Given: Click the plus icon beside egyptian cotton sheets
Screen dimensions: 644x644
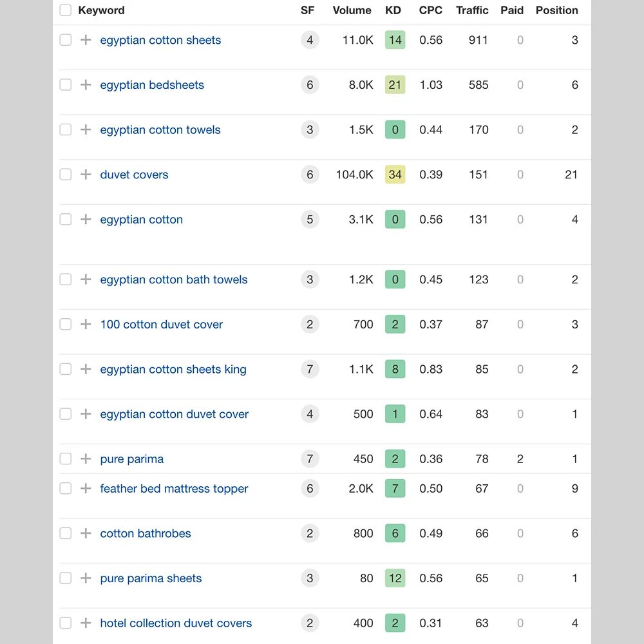Looking at the screenshot, I should [x=86, y=40].
